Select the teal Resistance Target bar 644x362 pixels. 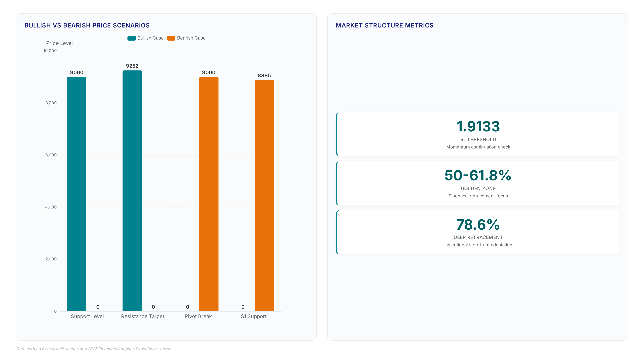132,191
